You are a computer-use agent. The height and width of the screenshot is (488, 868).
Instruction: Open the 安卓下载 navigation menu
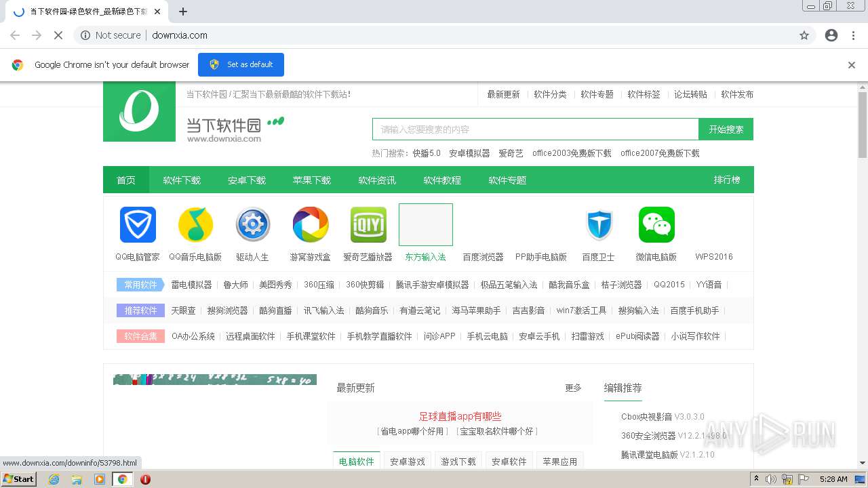[x=247, y=180]
